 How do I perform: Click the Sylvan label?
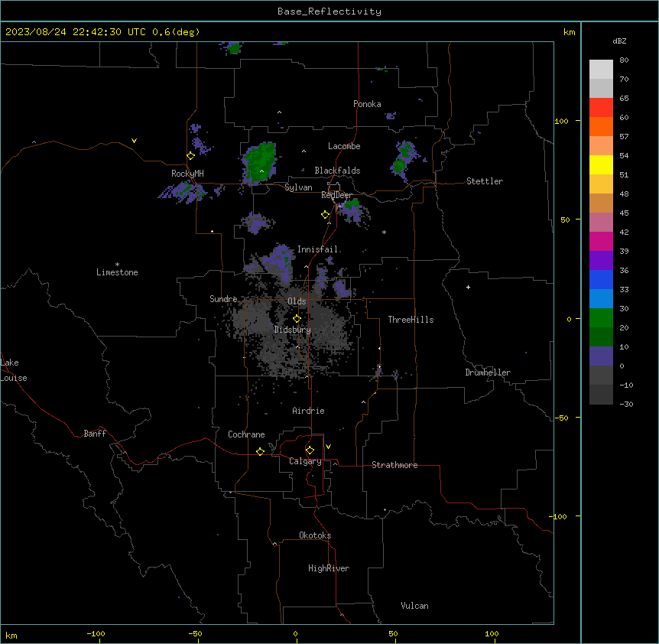(298, 187)
